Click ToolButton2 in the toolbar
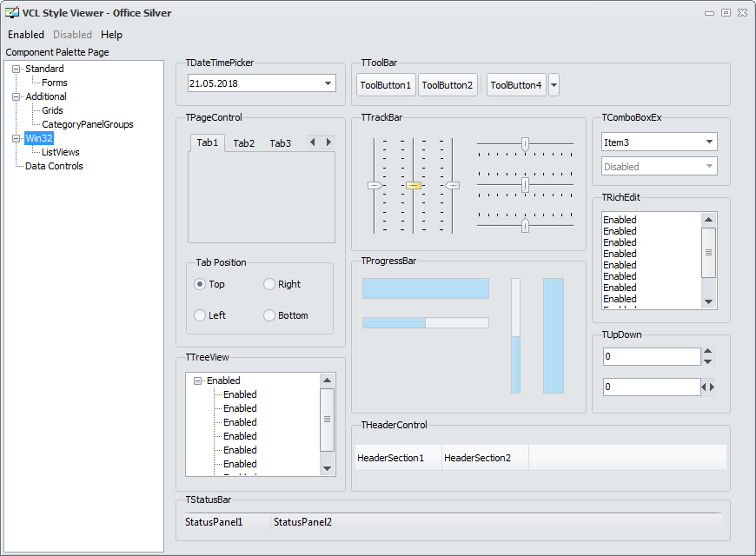The image size is (756, 556). click(448, 85)
